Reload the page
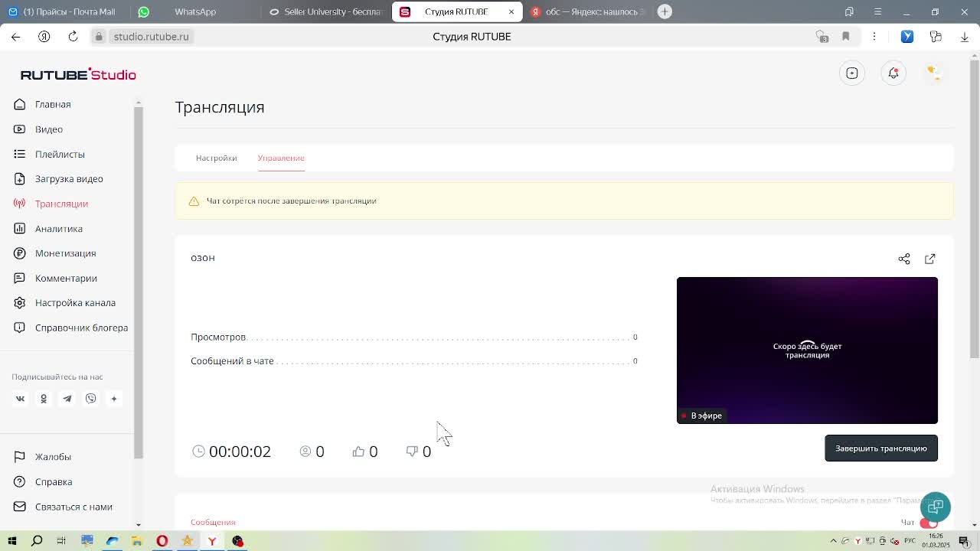This screenshot has height=551, width=980. 73,37
